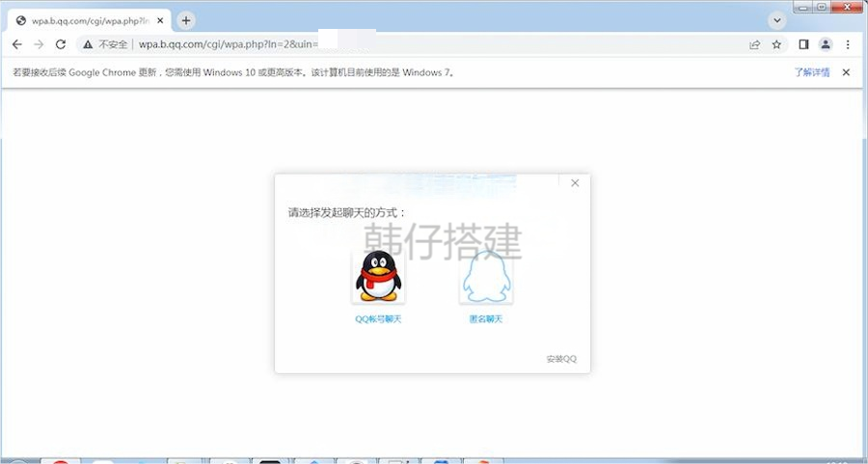Screen dimensions: 868x464
Task: Click the share page icon in address bar
Action: pos(754,44)
